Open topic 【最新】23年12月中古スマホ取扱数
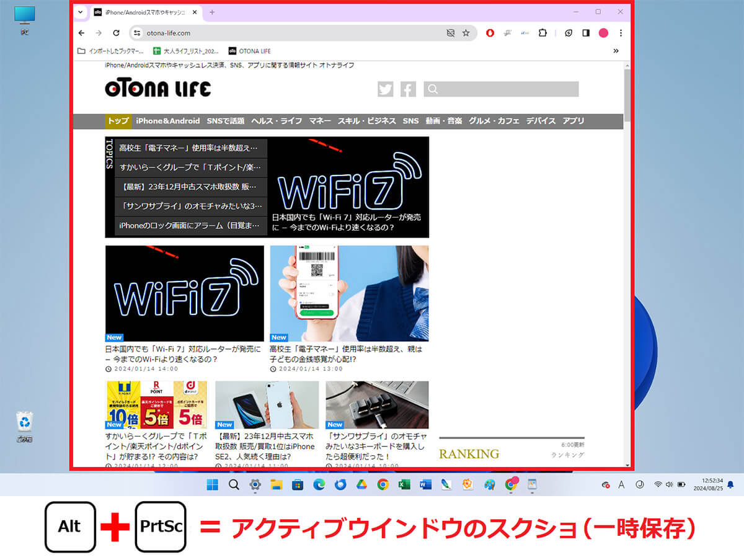The height and width of the screenshot is (560, 744). tap(191, 187)
